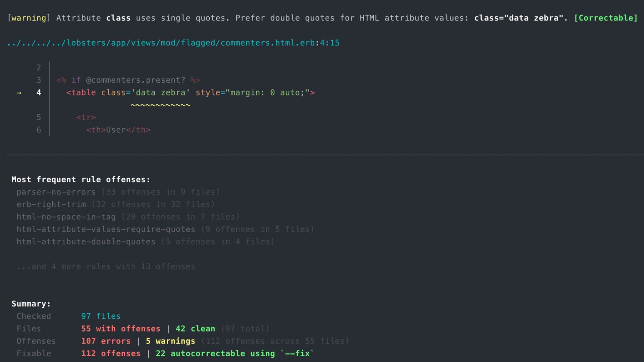The image size is (644, 362).
Task: Click '...and 4 more rules' text
Action: pyautogui.click(x=106, y=266)
